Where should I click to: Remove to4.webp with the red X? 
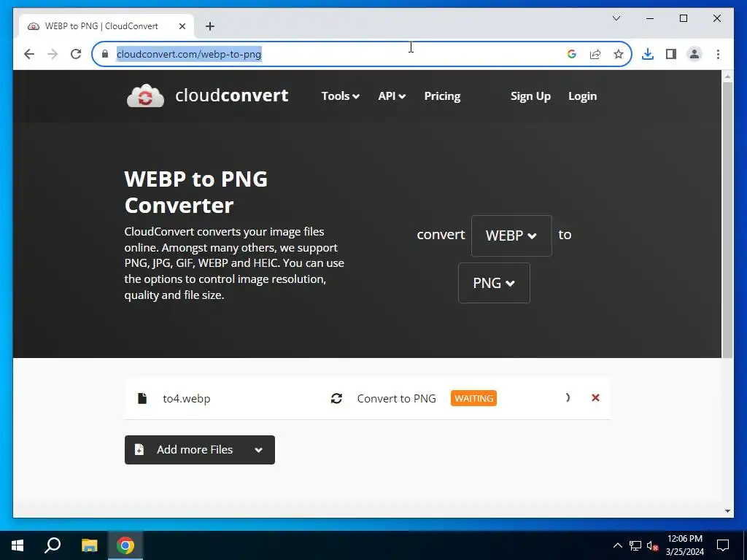coord(595,397)
